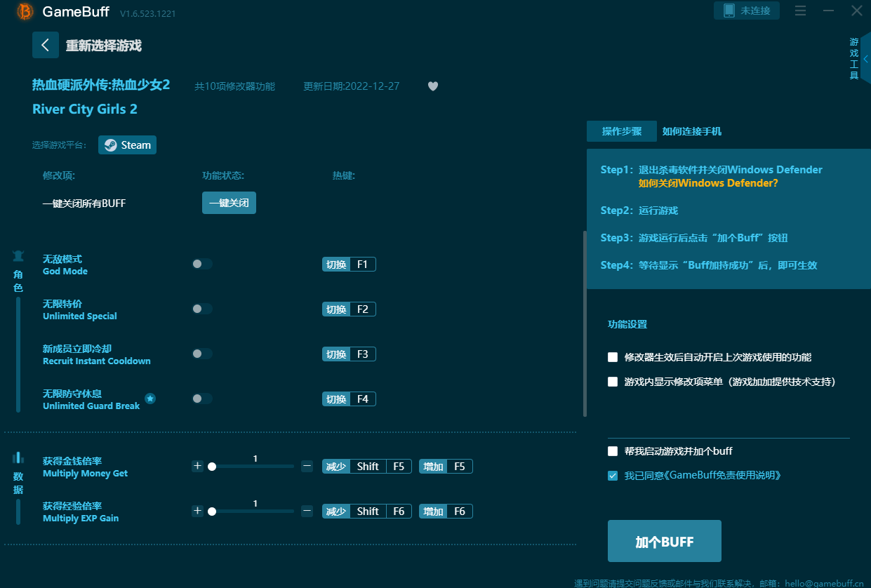Image resolution: width=871 pixels, height=588 pixels.
Task: Minimize the GameBuff window
Action: point(829,11)
